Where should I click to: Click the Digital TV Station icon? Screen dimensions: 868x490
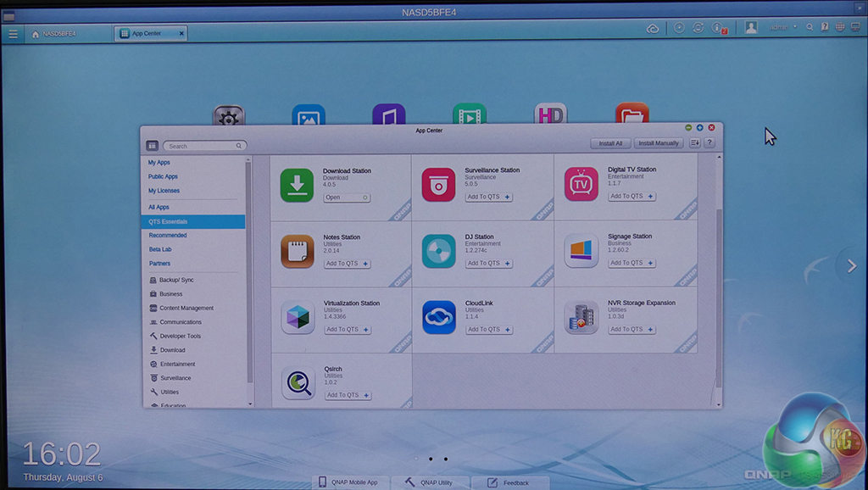tap(581, 184)
